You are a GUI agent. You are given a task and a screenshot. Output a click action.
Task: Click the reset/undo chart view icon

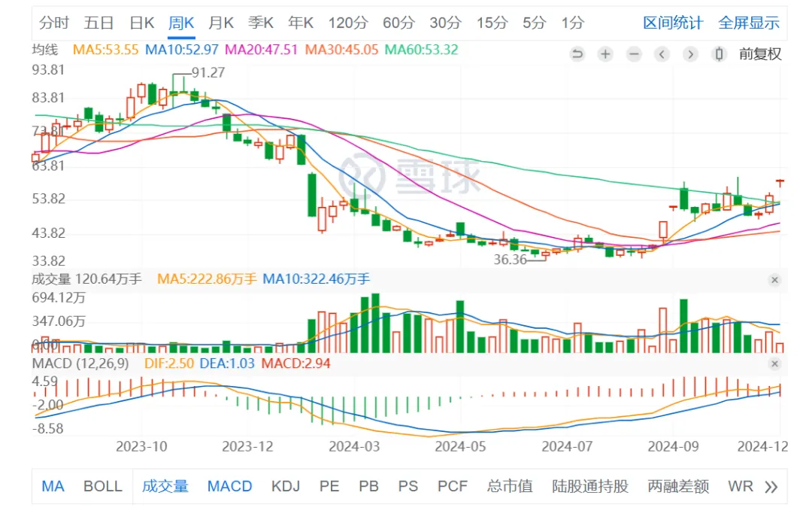click(577, 54)
